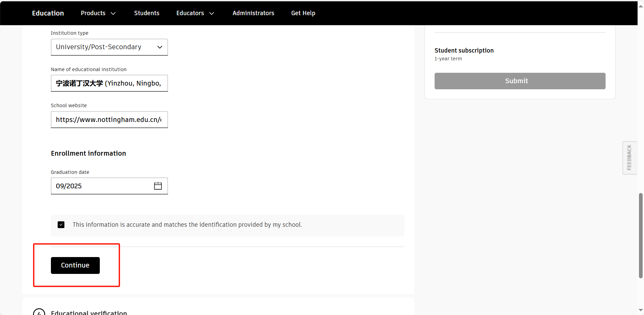Click the step 4 circle icon
The image size is (644, 315).
(39, 312)
